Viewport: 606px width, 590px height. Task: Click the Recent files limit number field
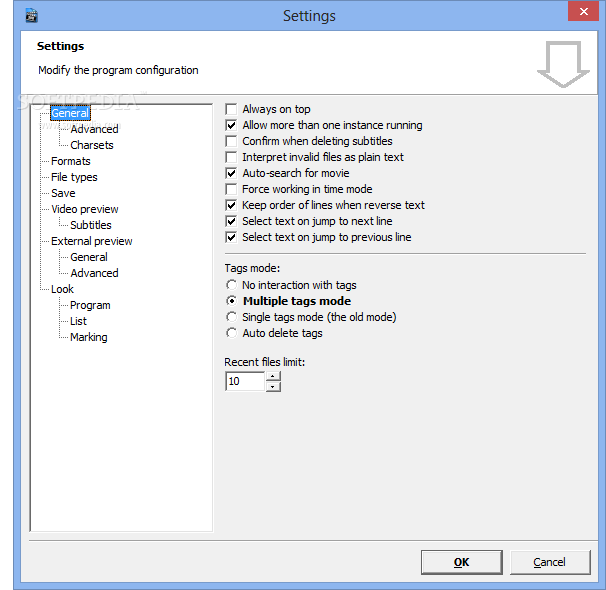point(245,381)
